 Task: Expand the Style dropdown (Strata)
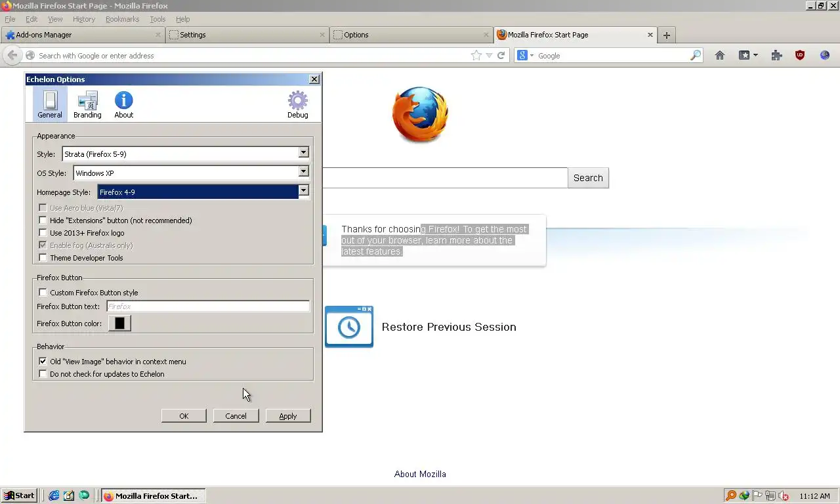coord(303,153)
